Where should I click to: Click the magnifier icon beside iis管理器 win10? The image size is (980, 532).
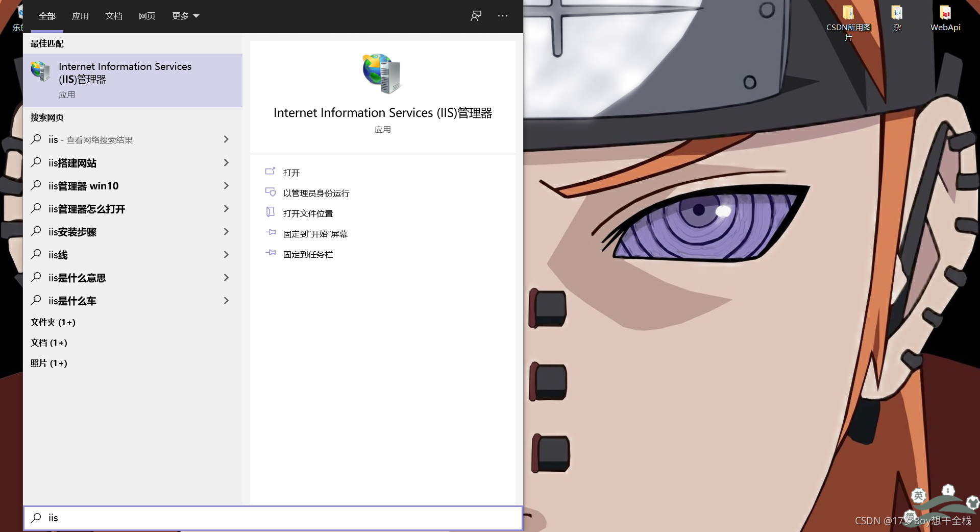point(36,185)
